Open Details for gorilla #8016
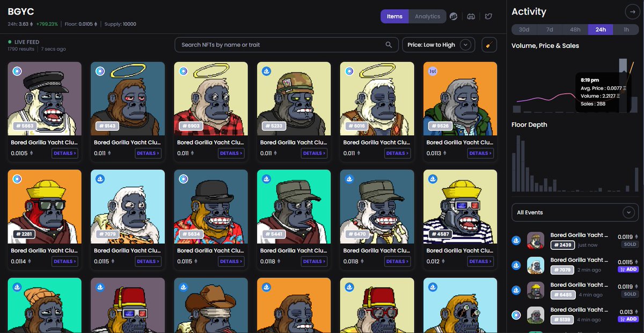644x333 pixels. [x=397, y=153]
